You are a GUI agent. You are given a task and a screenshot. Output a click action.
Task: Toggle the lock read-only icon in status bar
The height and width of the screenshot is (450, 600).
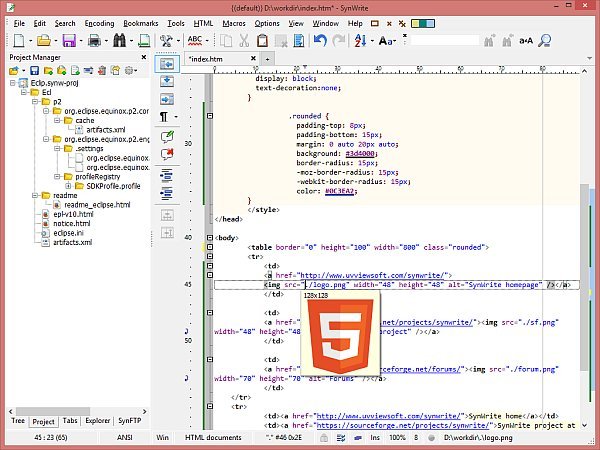[x=324, y=437]
